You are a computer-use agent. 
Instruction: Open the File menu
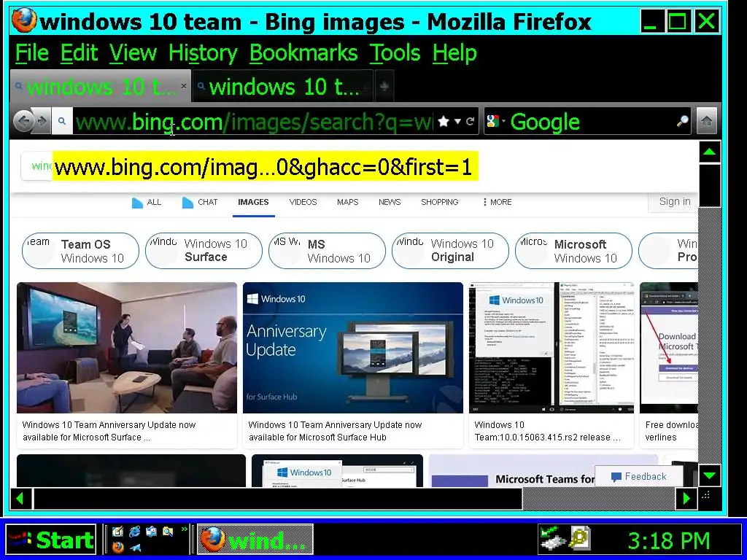coord(32,52)
